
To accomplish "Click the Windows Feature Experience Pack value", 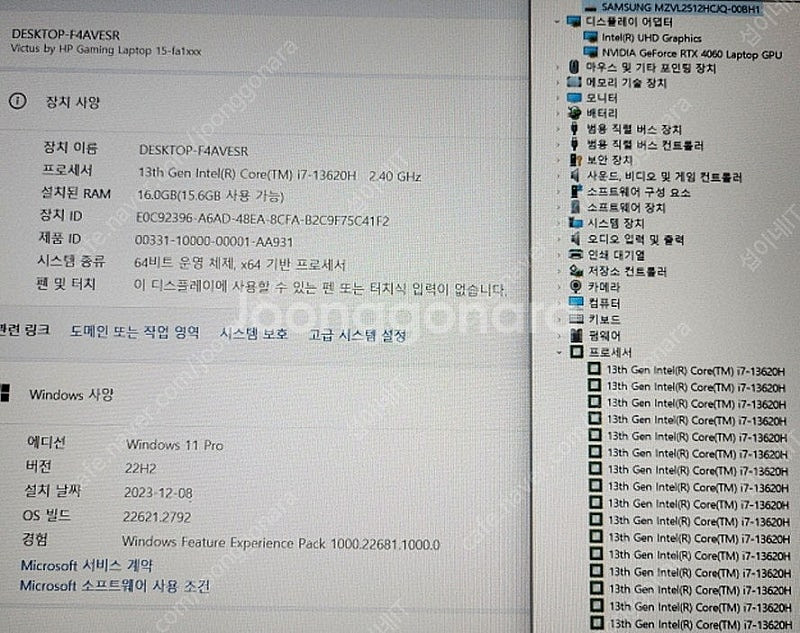I will pos(281,544).
